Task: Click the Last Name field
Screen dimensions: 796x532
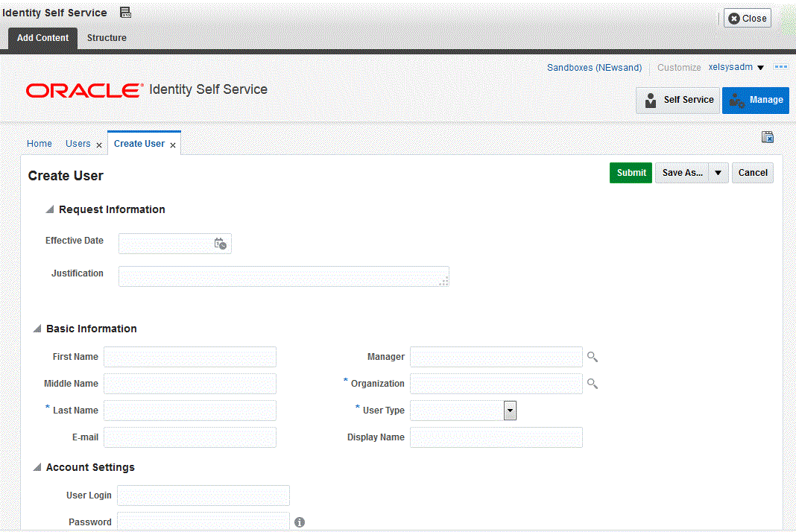Action: (190, 411)
